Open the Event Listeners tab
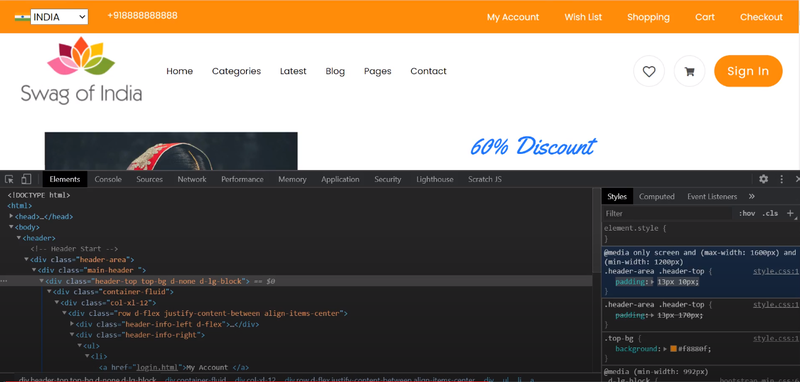The width and height of the screenshot is (800, 382). (712, 196)
